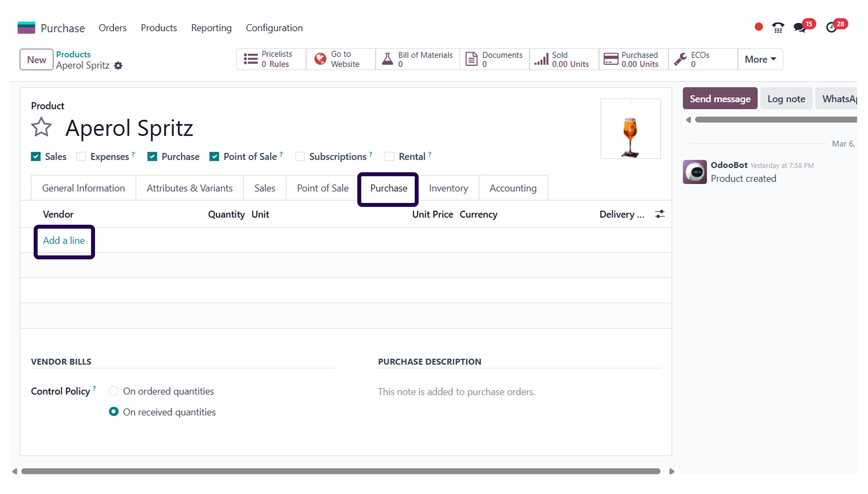Open the ECOs wrench button

pyautogui.click(x=703, y=59)
